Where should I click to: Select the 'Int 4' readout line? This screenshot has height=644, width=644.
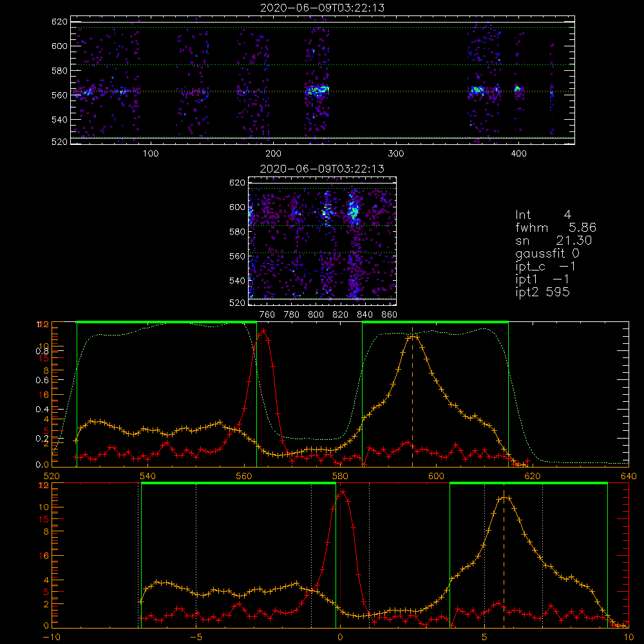click(543, 215)
